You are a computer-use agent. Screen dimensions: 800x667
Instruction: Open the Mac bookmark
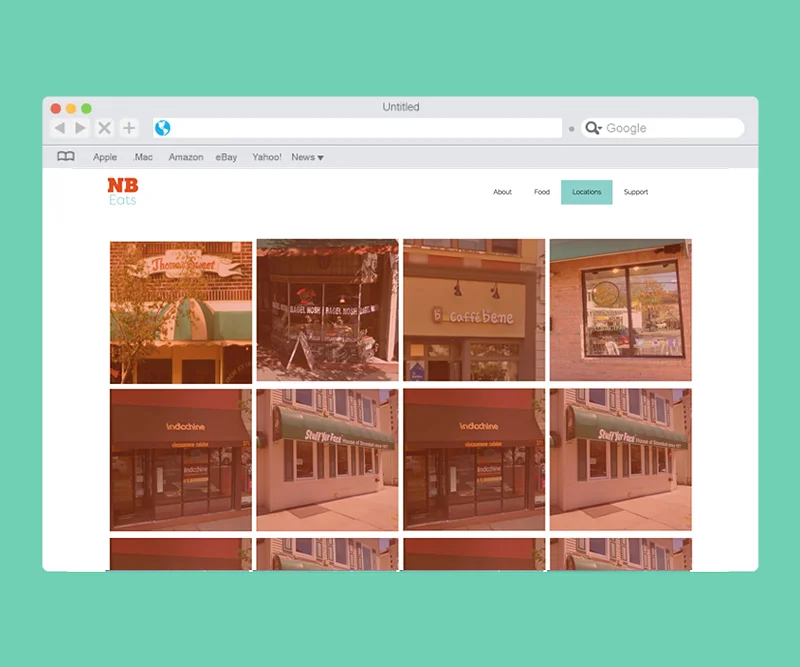pos(143,157)
